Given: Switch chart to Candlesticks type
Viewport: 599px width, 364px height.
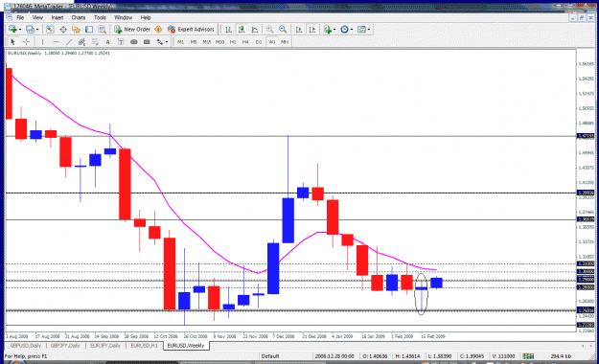Looking at the screenshot, I should pos(242,30).
